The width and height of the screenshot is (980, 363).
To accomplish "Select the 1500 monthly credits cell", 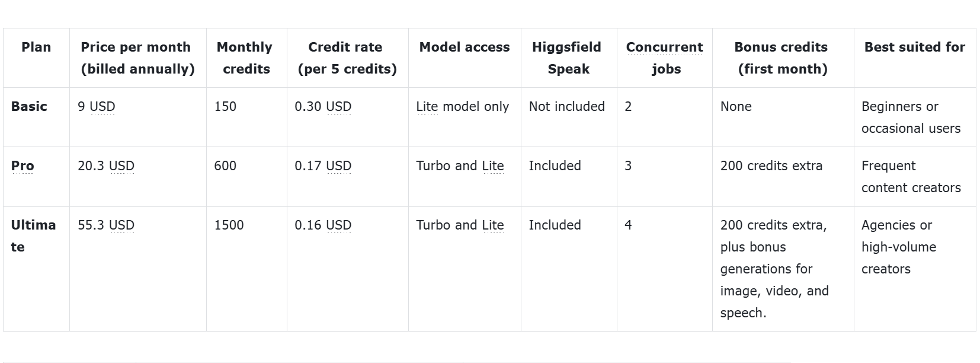I will pos(229,225).
